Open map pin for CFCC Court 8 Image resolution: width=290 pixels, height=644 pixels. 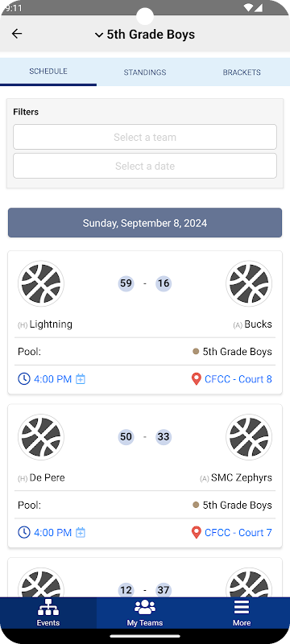(x=197, y=378)
